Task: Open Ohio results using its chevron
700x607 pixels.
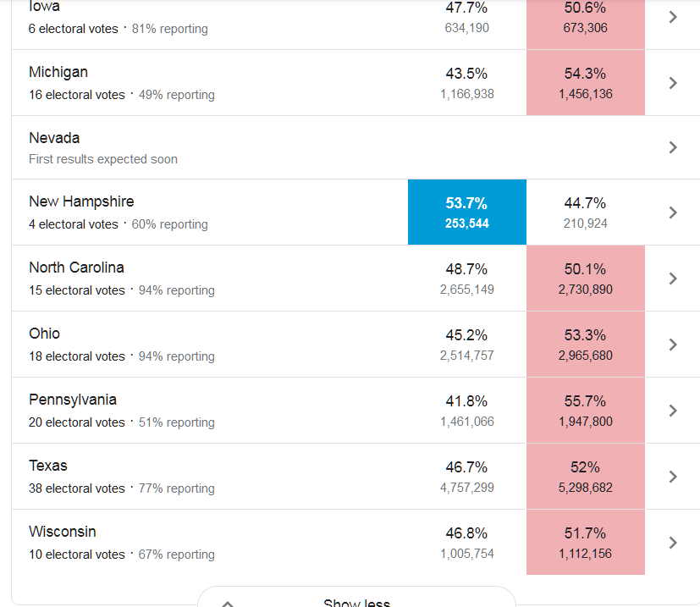Action: click(x=673, y=345)
